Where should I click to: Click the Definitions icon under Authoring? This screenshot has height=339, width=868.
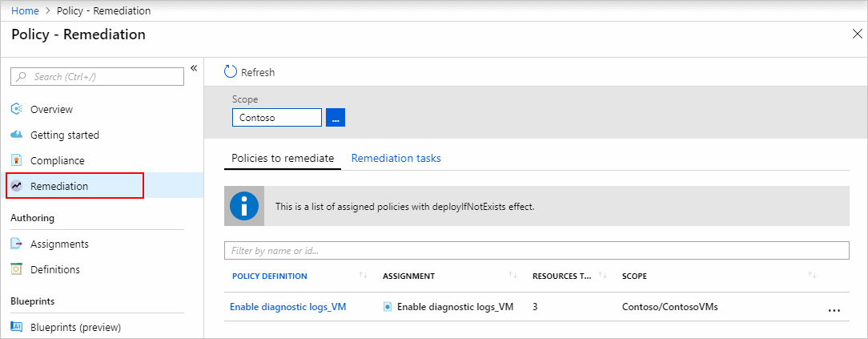click(x=16, y=269)
